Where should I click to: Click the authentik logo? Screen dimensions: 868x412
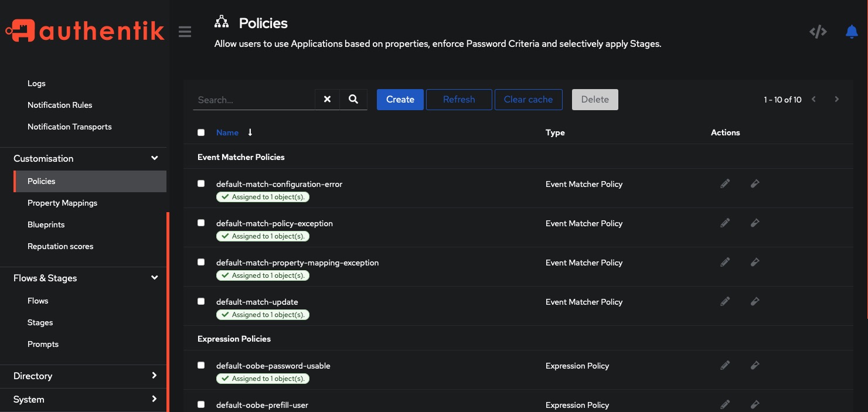pyautogui.click(x=84, y=30)
